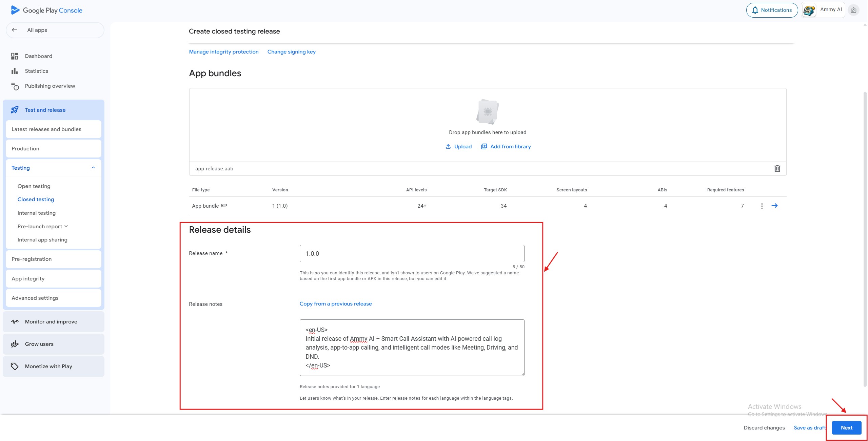Screen dimensions: 868x441
Task: Click the Next button
Action: coord(846,428)
